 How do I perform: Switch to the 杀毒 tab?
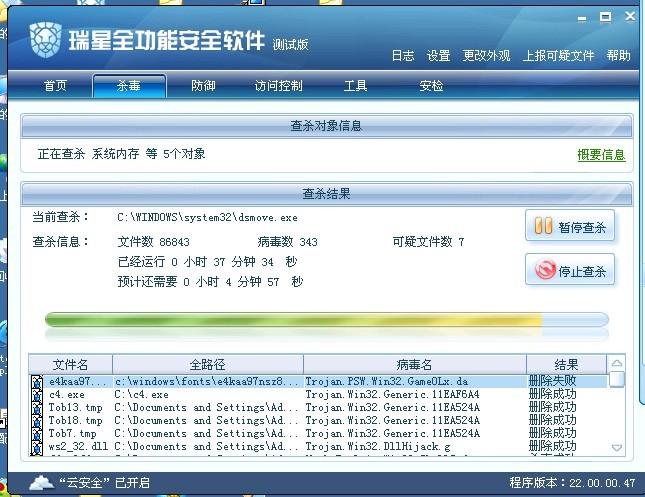(129, 86)
